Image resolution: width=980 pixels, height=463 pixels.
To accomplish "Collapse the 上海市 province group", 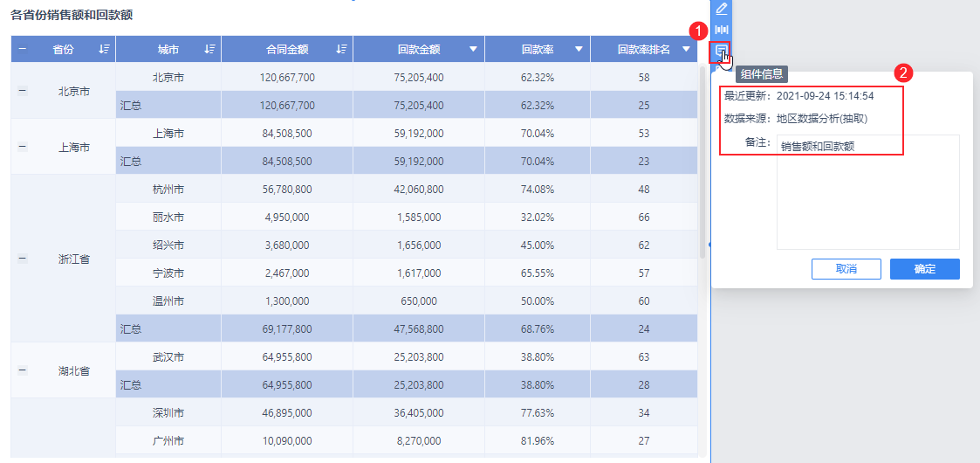I will [x=23, y=147].
